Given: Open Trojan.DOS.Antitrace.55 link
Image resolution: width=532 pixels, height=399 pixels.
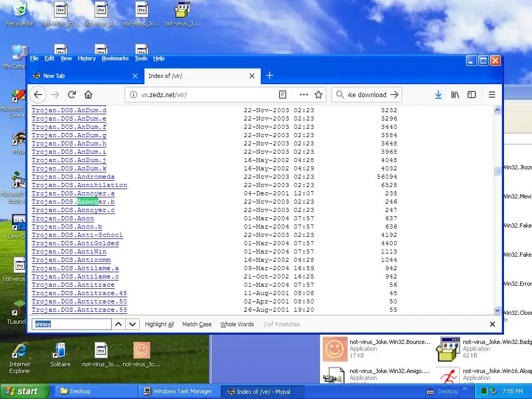Looking at the screenshot, I should pyautogui.click(x=79, y=310).
